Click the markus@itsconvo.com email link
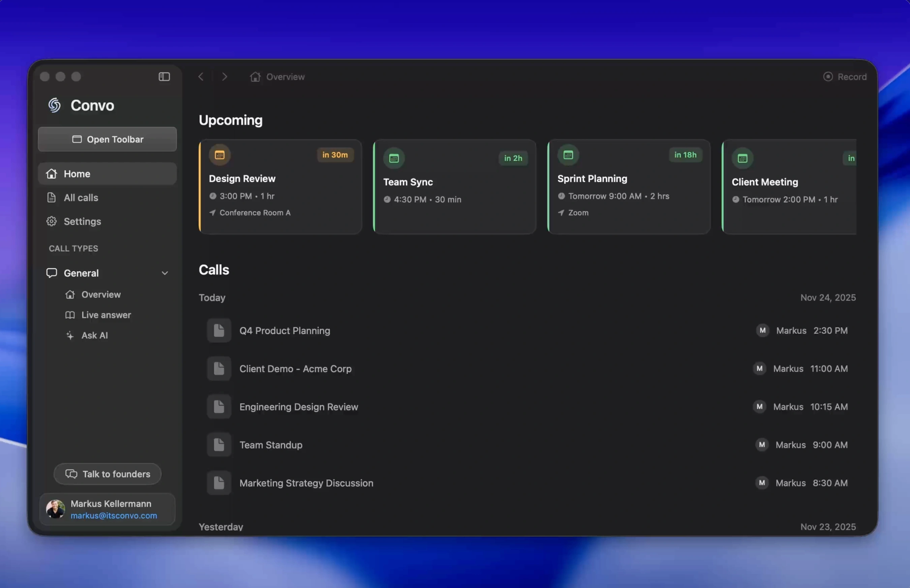Viewport: 910px width, 588px height. click(x=114, y=516)
